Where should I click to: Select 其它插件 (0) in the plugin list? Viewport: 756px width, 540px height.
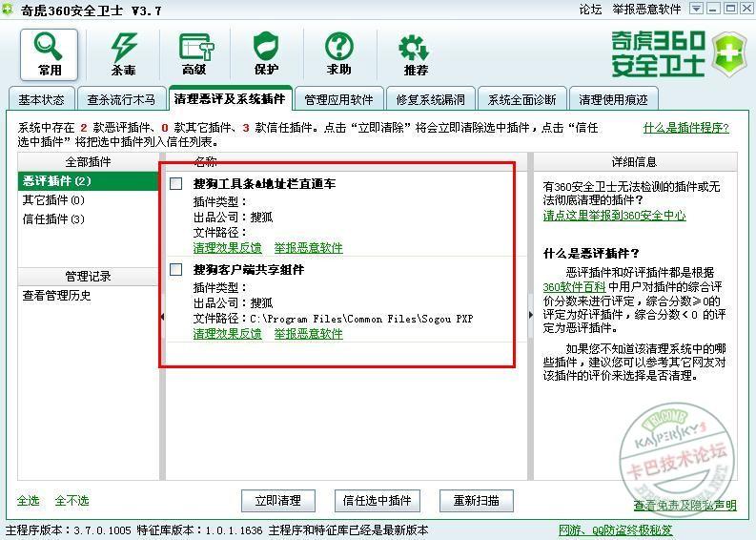(89, 199)
